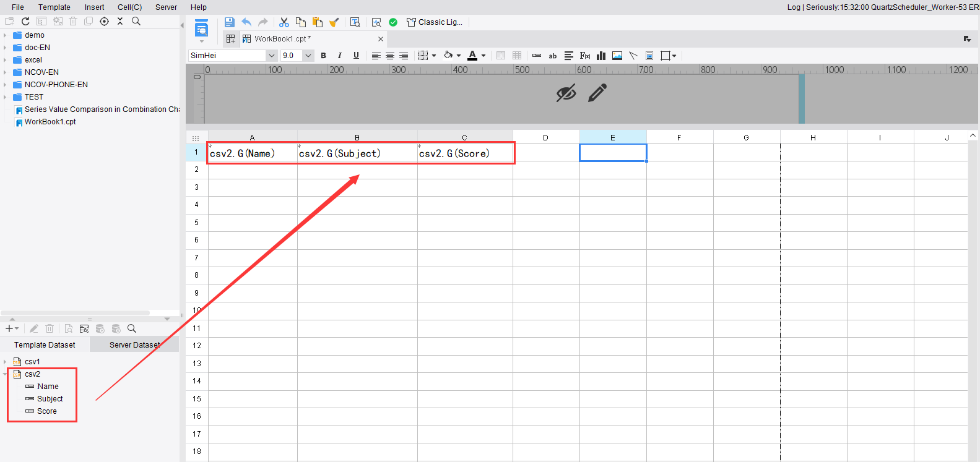Screen dimensions: 980x462
Task: Toggle italic formatting
Action: 339,56
